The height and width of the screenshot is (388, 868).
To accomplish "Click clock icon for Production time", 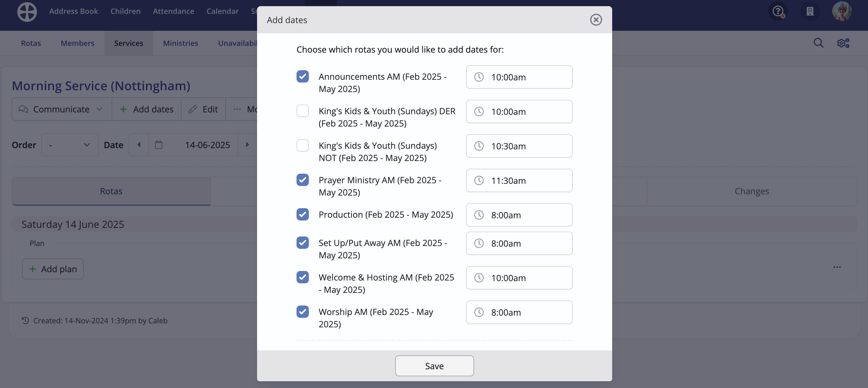I will (479, 215).
